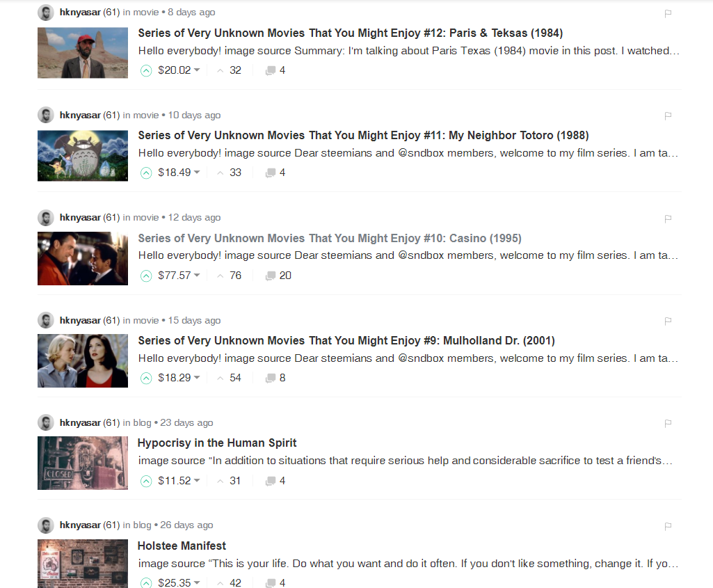This screenshot has width=713, height=588.
Task: Upvote the Mulholland Dr. (2001) post
Action: (x=146, y=378)
